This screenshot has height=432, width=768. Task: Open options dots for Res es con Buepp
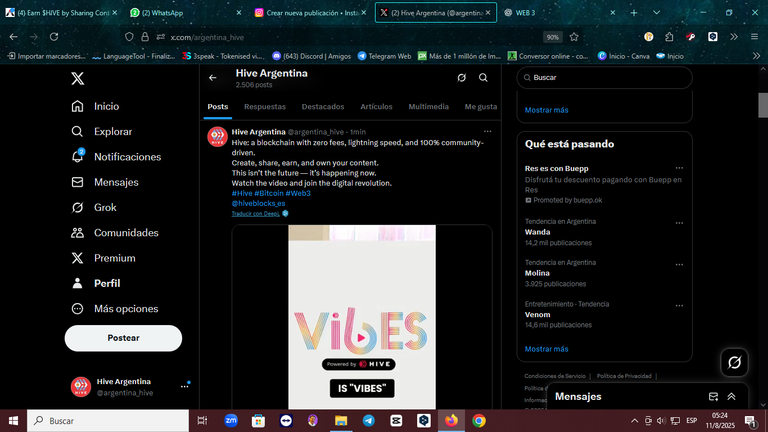tap(679, 168)
